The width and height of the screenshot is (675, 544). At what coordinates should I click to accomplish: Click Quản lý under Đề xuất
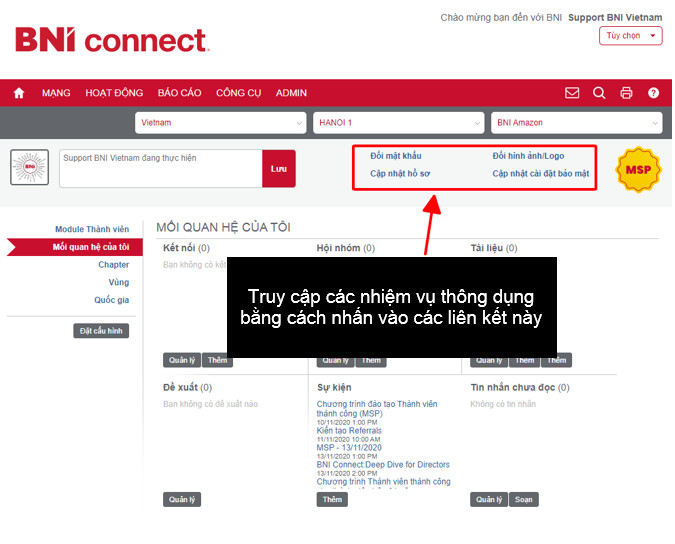click(x=182, y=499)
